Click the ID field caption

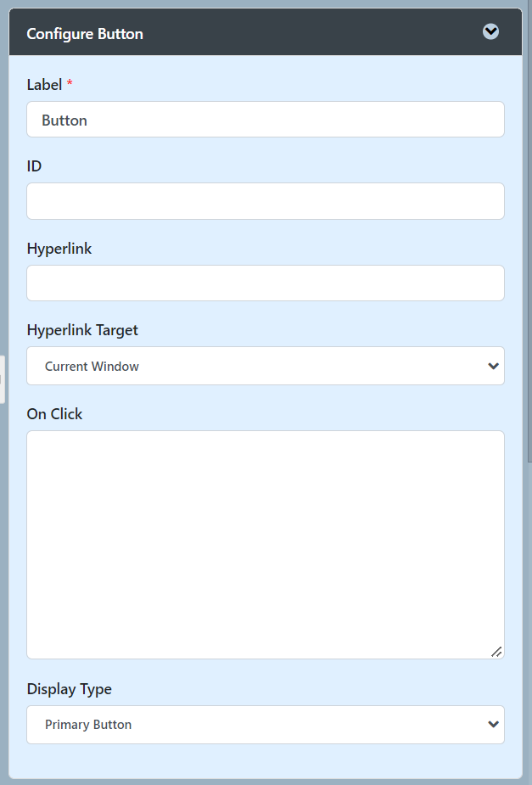[34, 165]
